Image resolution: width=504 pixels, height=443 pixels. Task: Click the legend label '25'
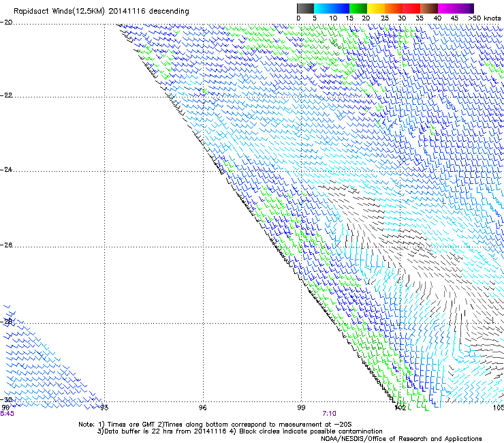[385, 18]
